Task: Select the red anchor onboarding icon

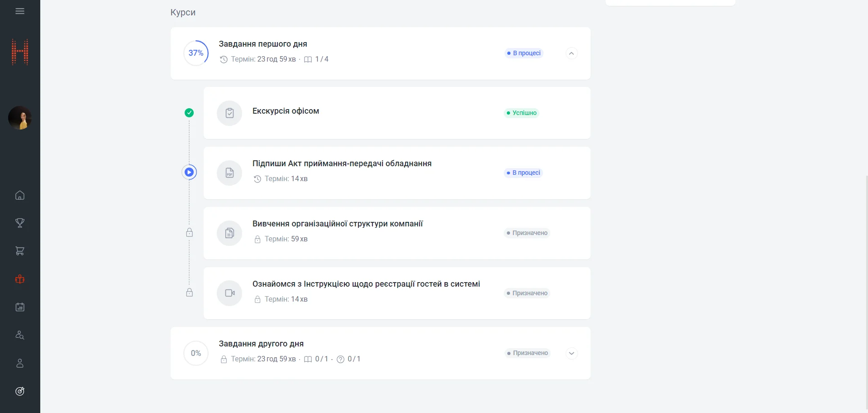Action: [20, 279]
